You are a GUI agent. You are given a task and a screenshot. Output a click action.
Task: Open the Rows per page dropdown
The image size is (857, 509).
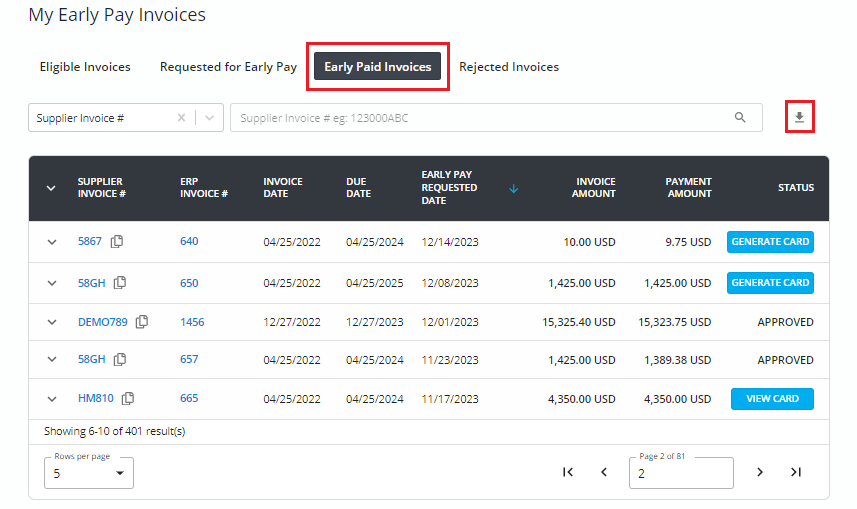pos(89,473)
